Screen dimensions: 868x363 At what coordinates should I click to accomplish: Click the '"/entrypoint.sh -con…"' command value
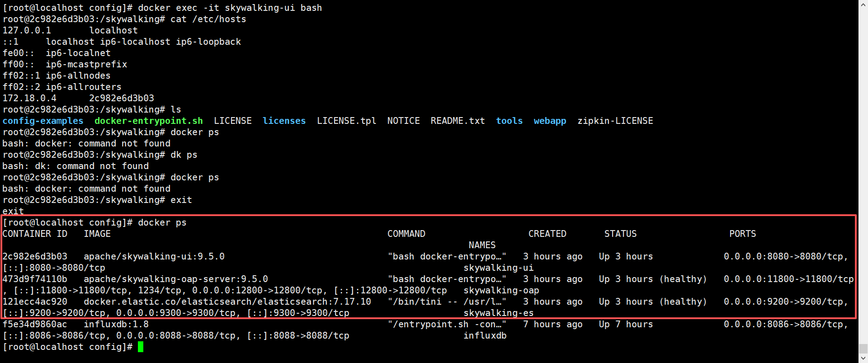pyautogui.click(x=447, y=324)
